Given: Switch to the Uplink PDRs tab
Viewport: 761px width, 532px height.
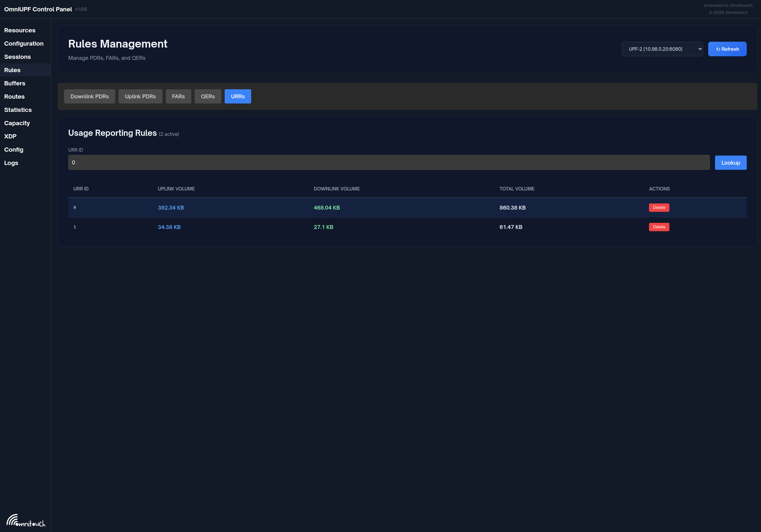Looking at the screenshot, I should pos(140,96).
